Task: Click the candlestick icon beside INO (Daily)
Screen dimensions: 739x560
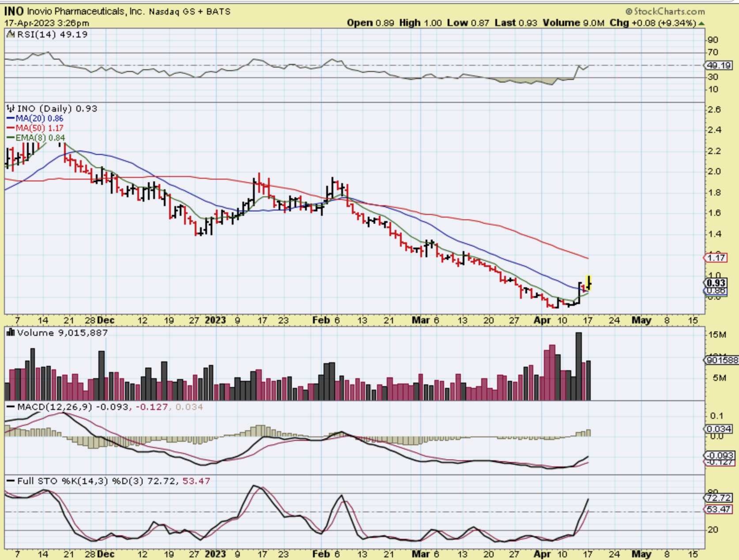Action: point(10,109)
